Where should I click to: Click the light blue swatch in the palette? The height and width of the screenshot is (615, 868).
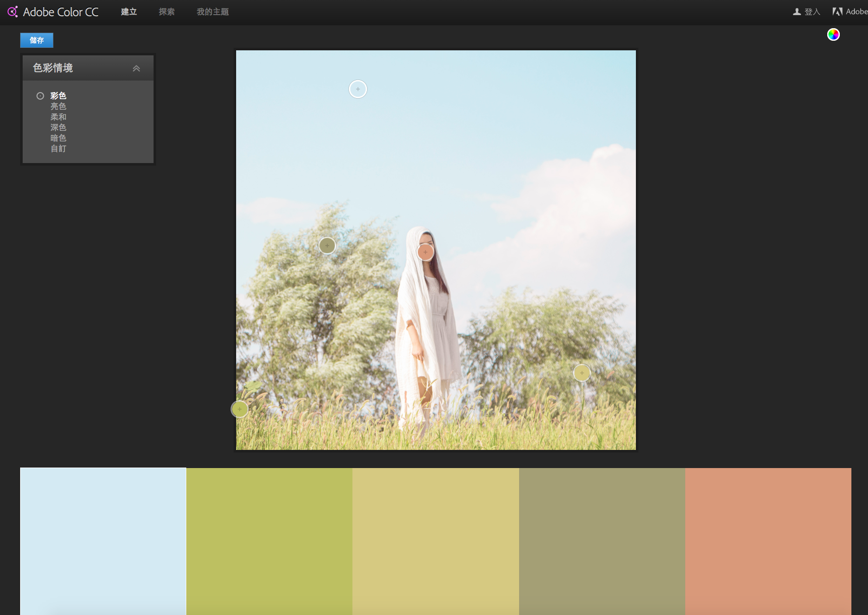click(103, 541)
